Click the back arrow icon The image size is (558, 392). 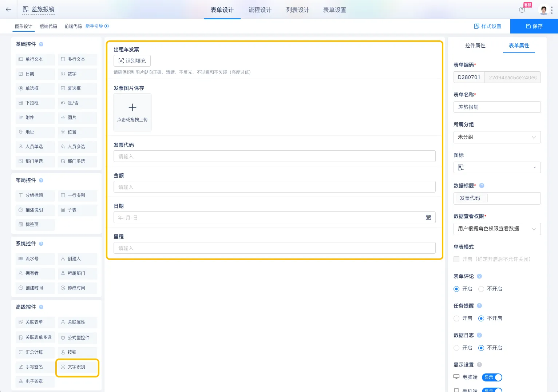8,9
